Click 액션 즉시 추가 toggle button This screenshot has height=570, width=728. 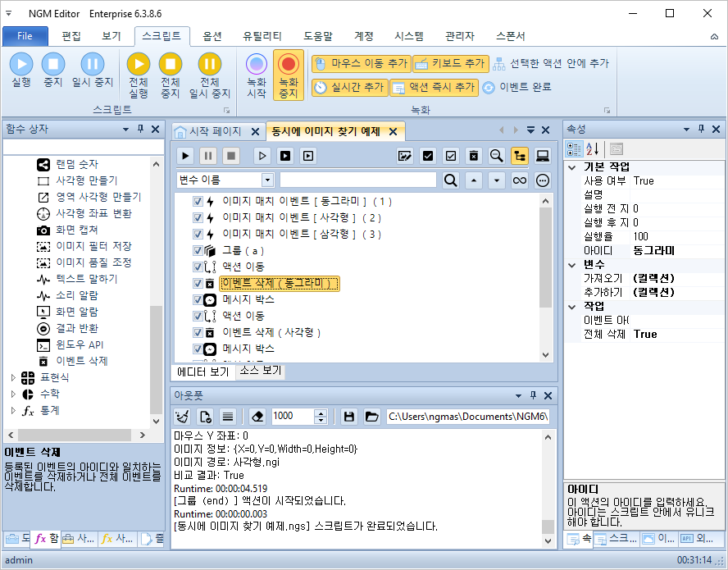[434, 87]
